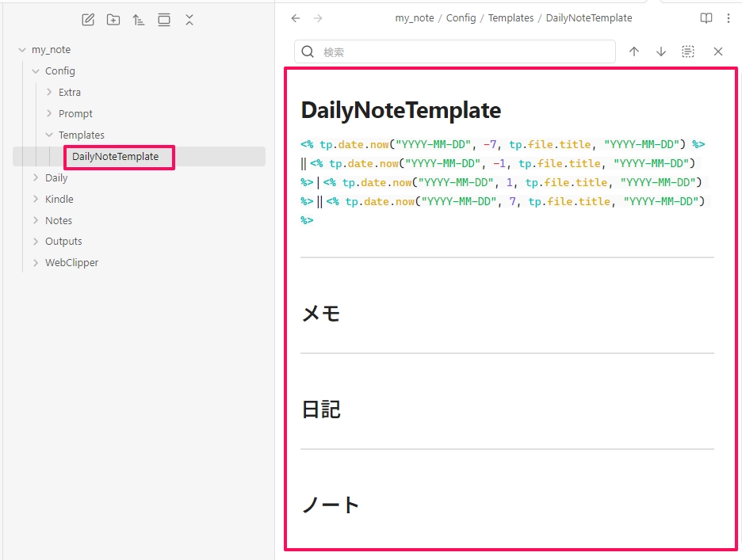The height and width of the screenshot is (560, 742).
Task: Click my_note in the breadcrumb path
Action: tap(415, 18)
